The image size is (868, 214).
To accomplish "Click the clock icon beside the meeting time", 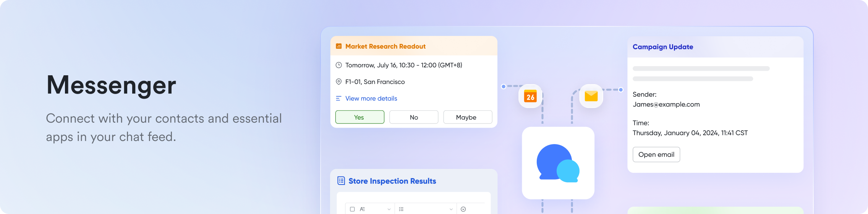I will pyautogui.click(x=338, y=65).
